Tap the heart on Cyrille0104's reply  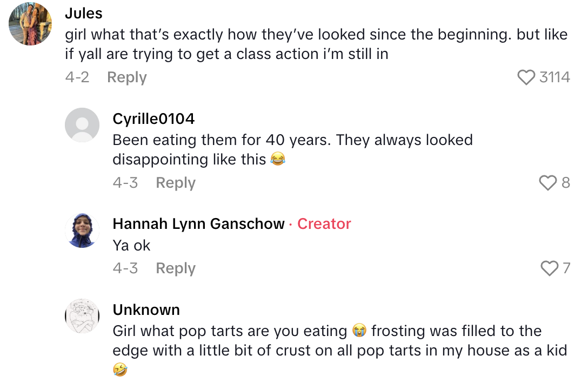[x=547, y=183]
